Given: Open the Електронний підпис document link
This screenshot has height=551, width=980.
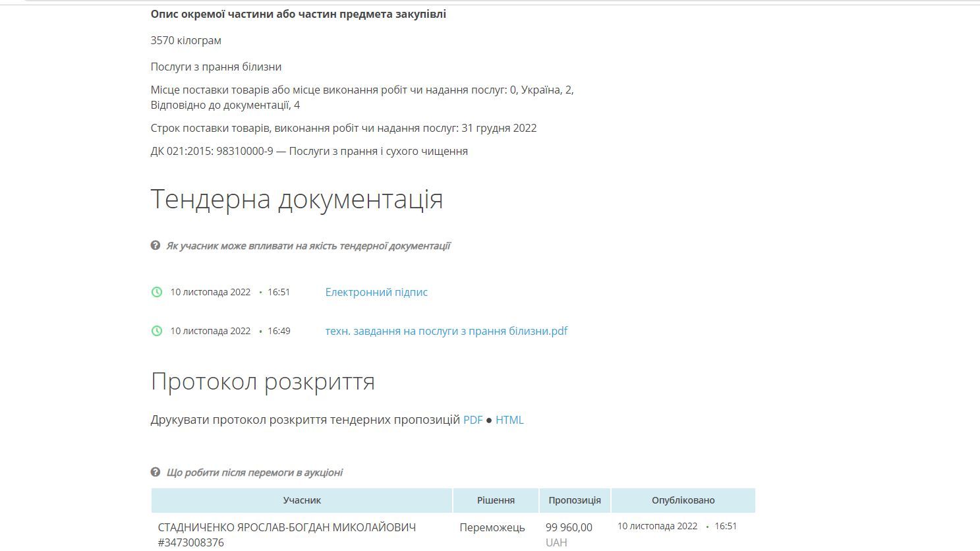Looking at the screenshot, I should coord(376,292).
